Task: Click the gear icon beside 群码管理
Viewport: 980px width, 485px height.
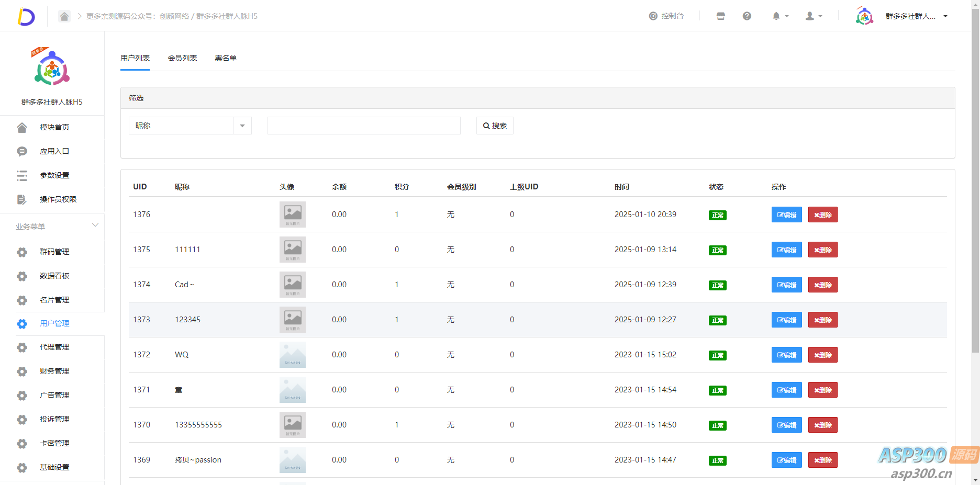Action: click(22, 252)
